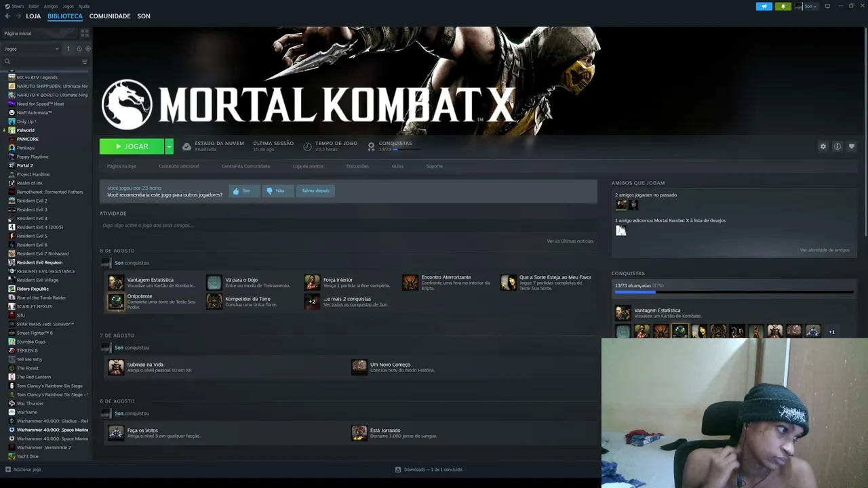Switch to Big Picture mode icon
868x488 pixels.
(x=827, y=6)
